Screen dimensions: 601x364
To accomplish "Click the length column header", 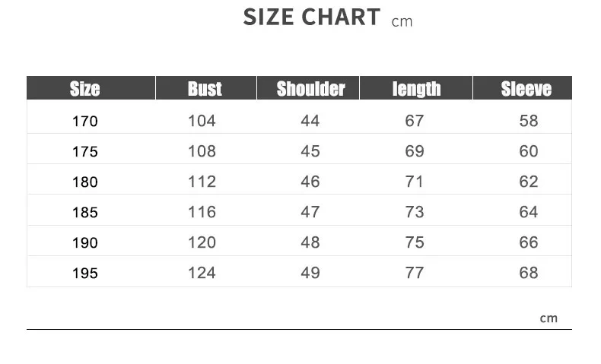I will click(x=416, y=88).
